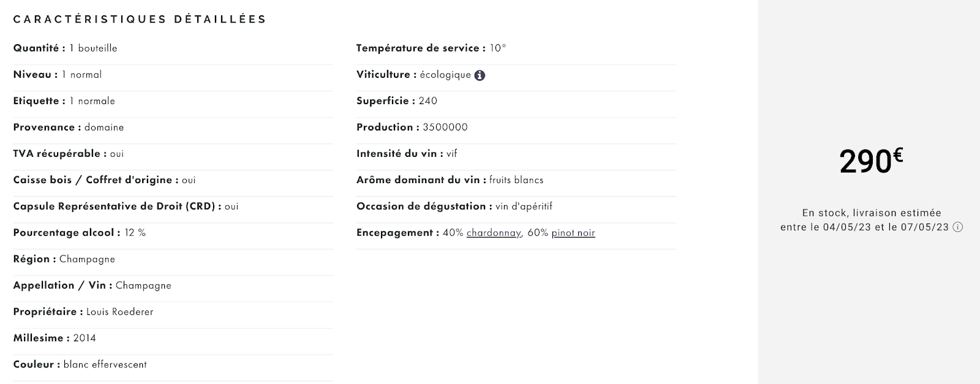The image size is (980, 384).
Task: Click the Pourcentage alcool 12 % row
Action: tap(173, 233)
